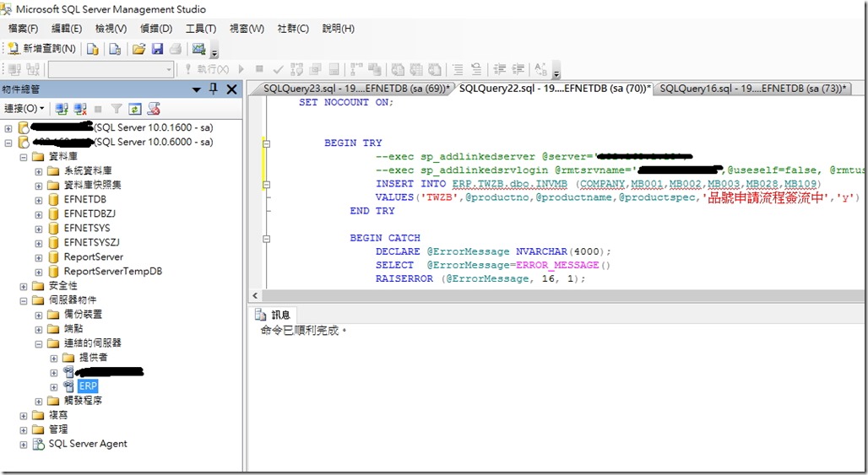The image size is (868, 475).
Task: Click the Activity Monitor icon
Action: [198, 49]
